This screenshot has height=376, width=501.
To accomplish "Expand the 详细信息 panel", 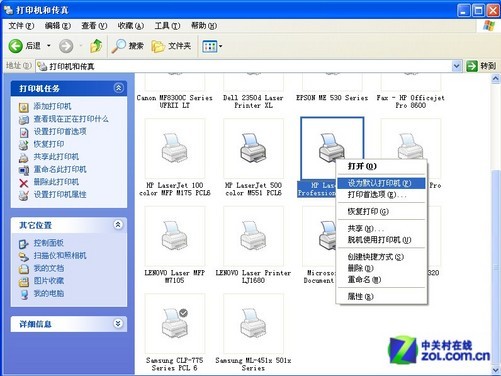I will pos(118,323).
